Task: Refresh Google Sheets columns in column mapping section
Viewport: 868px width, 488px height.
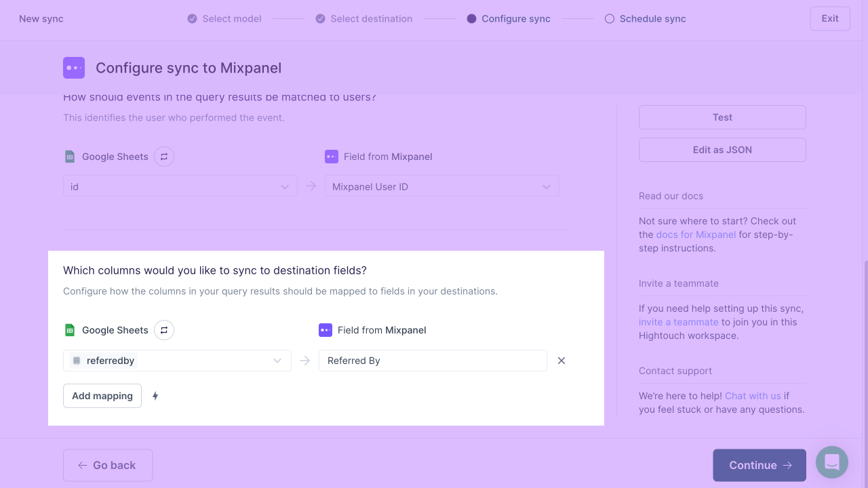Action: [x=164, y=330]
